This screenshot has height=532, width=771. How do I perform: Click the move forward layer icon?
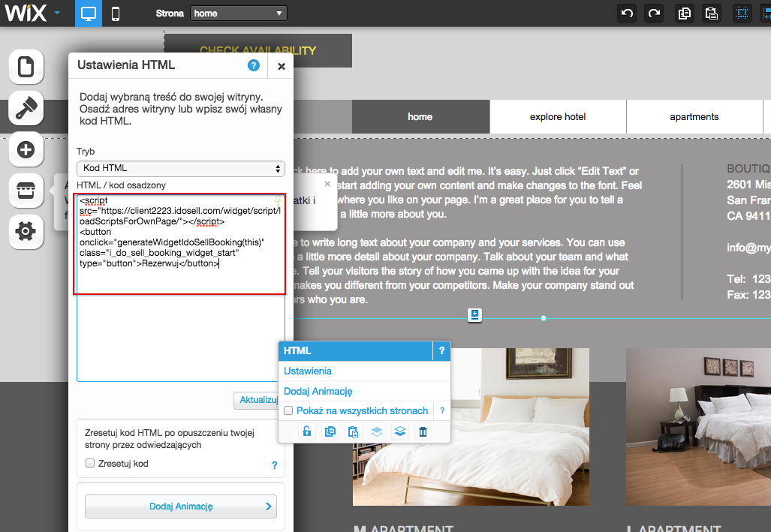[399, 431]
